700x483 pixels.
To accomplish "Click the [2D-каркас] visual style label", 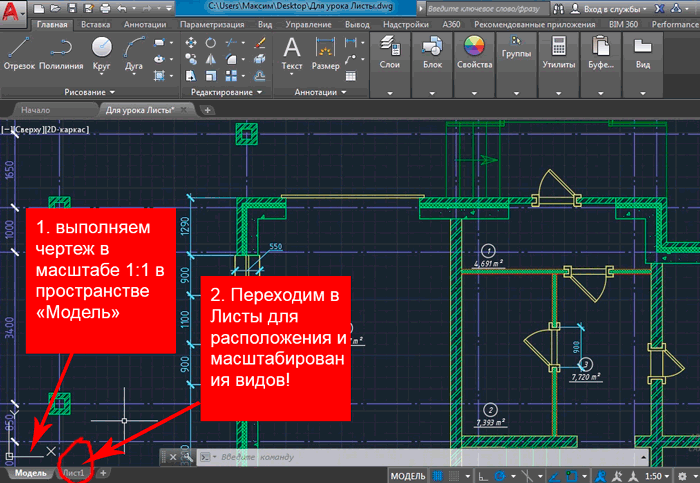I will pyautogui.click(x=67, y=130).
